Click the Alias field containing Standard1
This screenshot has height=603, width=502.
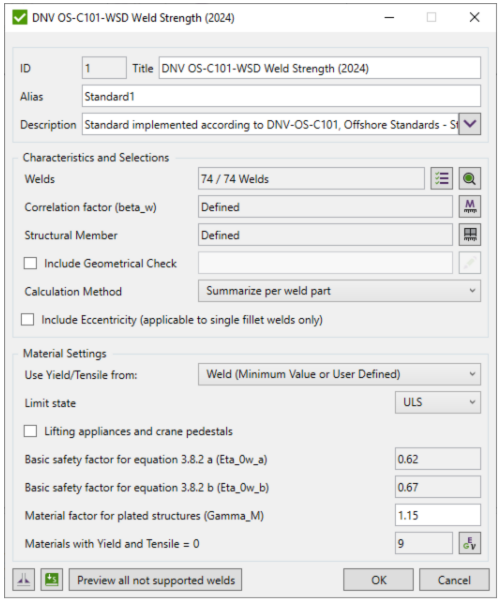click(x=281, y=96)
